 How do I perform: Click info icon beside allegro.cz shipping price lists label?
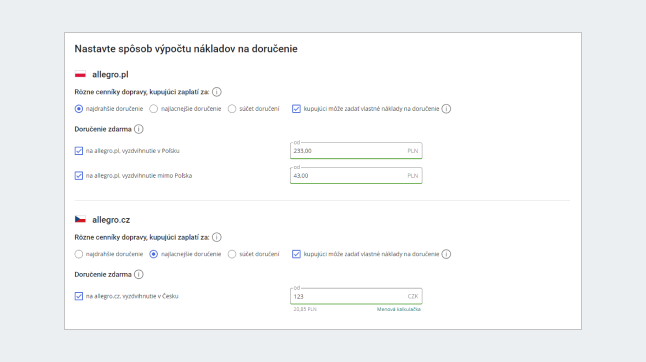click(217, 237)
